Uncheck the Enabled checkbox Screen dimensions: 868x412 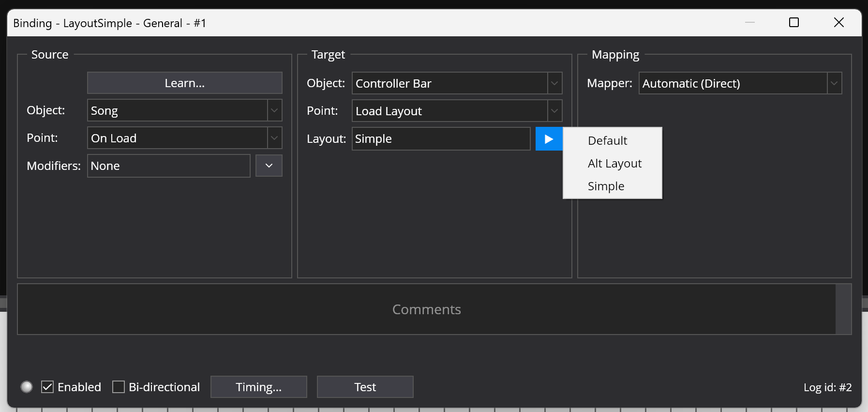[x=47, y=387]
